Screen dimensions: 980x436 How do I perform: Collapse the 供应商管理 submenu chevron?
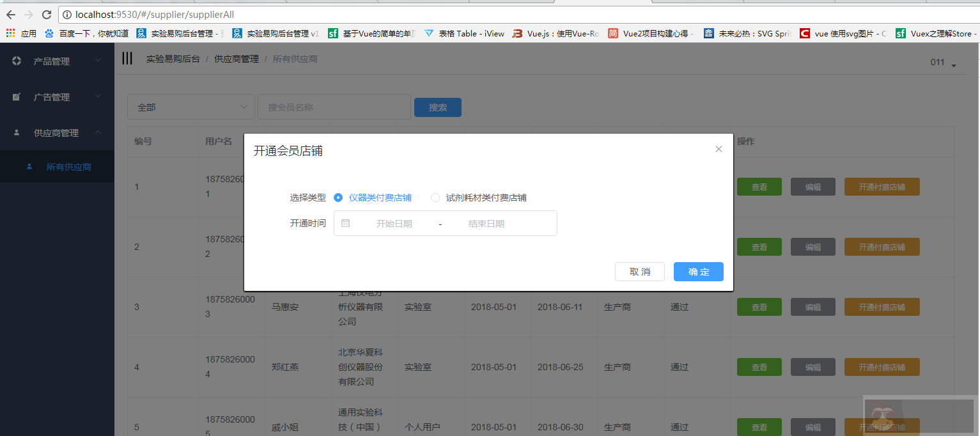98,132
